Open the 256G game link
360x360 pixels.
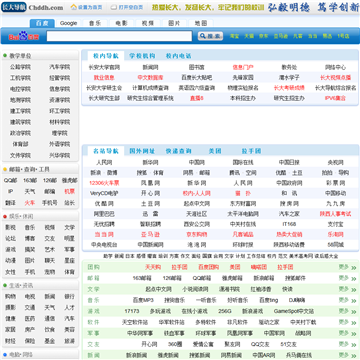coord(225,311)
